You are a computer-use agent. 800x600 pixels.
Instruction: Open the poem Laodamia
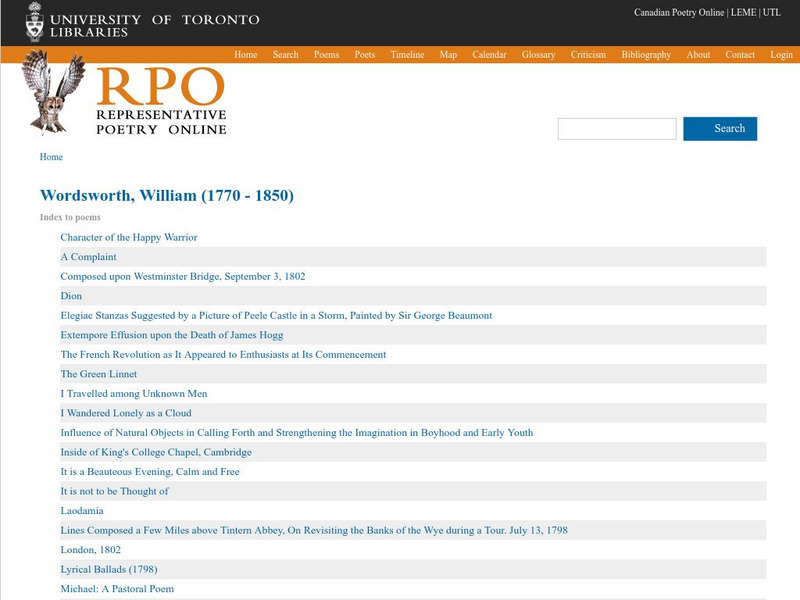click(82, 511)
